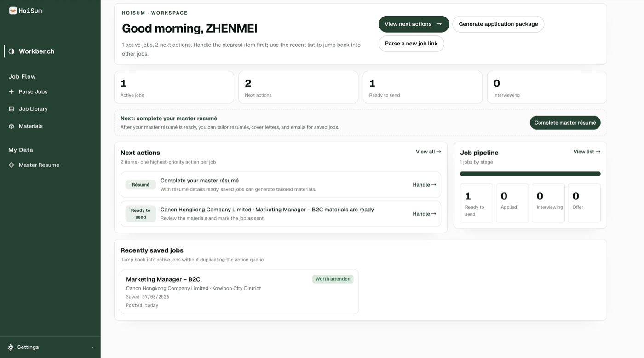The width and height of the screenshot is (644, 358).
Task: Select the Applied pipeline stage tile
Action: (512, 203)
